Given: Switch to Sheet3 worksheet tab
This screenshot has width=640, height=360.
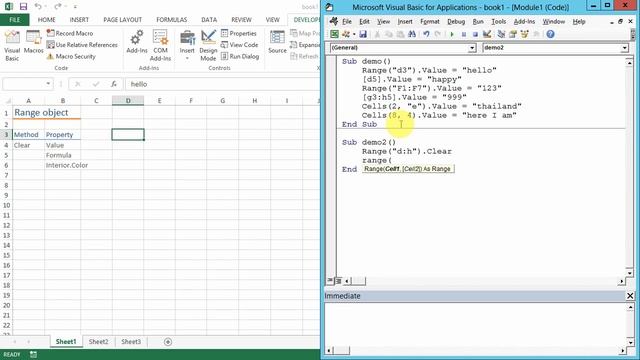Looking at the screenshot, I should 131,342.
